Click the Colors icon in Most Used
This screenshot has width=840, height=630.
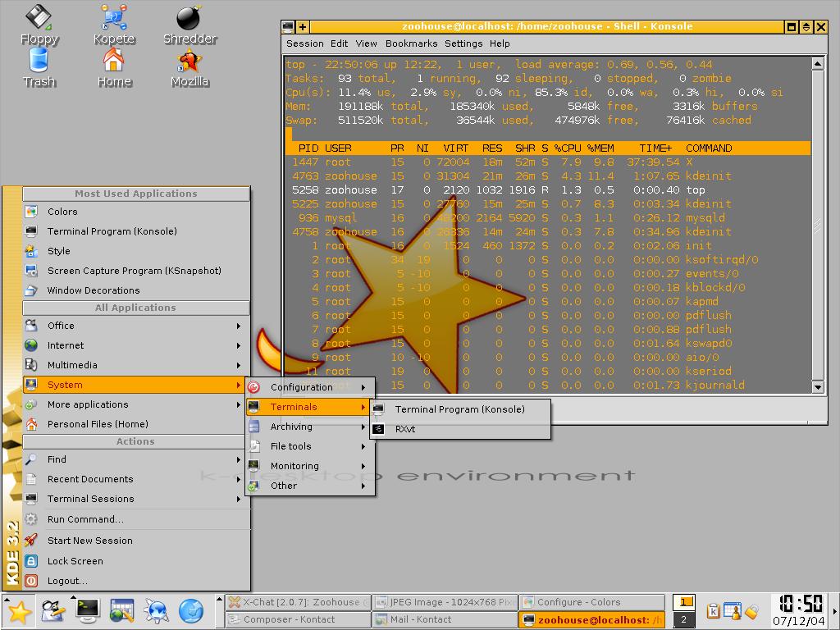pyautogui.click(x=31, y=212)
